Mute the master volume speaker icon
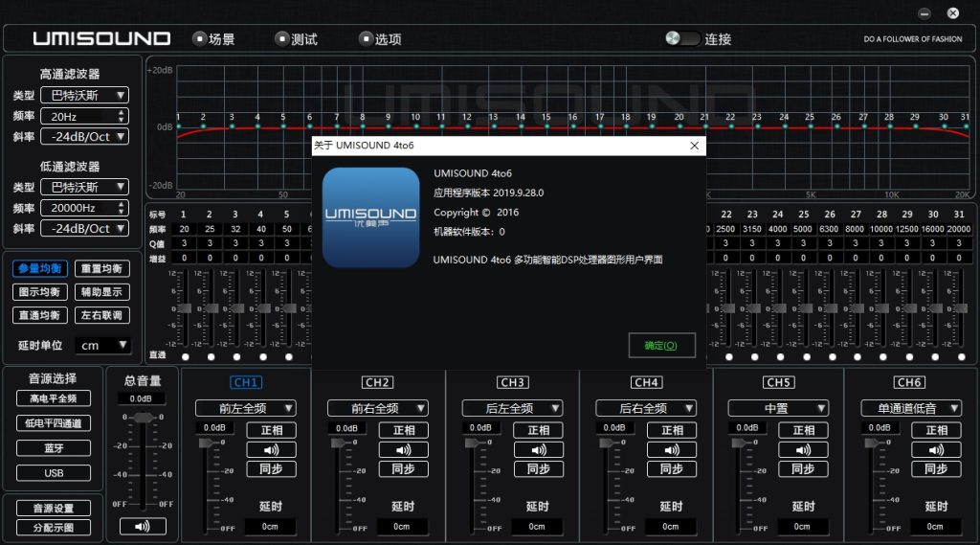 coord(143,526)
